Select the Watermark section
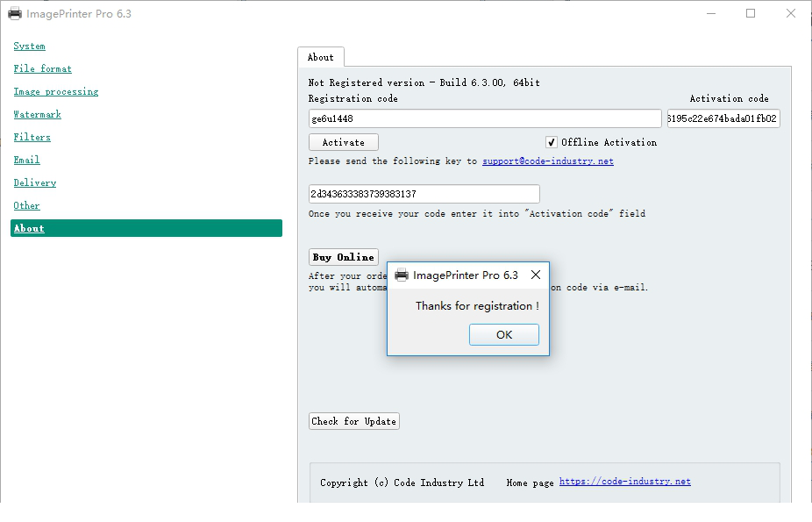812x522 pixels. 38,114
